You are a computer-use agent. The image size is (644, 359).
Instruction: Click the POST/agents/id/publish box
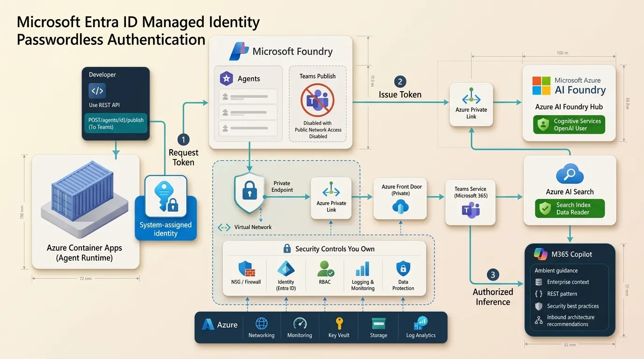[x=116, y=123]
